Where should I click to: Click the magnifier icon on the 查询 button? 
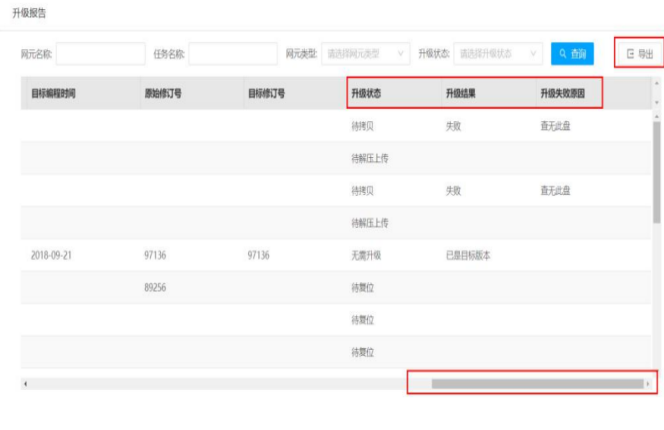[563, 54]
